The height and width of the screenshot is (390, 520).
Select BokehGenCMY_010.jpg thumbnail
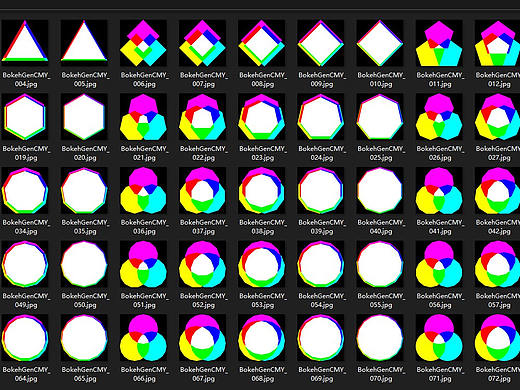[380, 43]
